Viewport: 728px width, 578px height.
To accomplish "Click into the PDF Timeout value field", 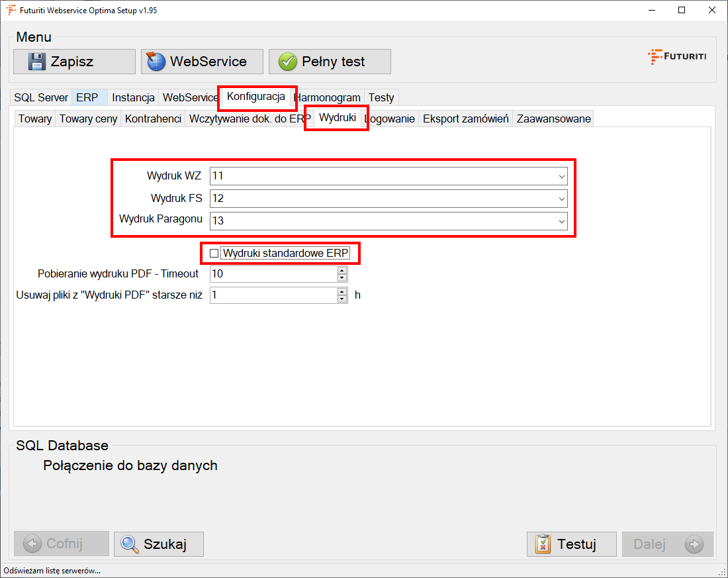I will tap(273, 274).
